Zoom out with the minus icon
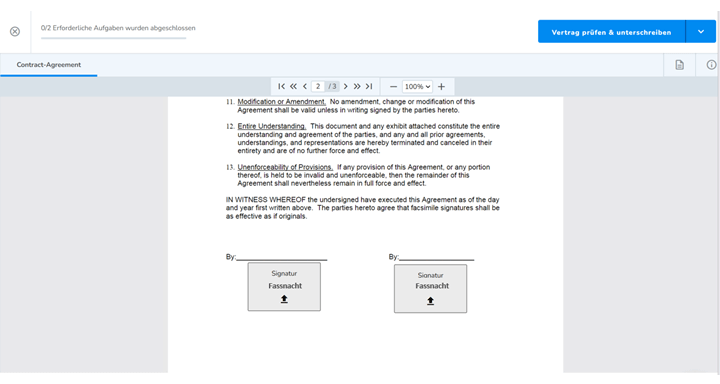The height and width of the screenshot is (384, 720). pos(393,86)
